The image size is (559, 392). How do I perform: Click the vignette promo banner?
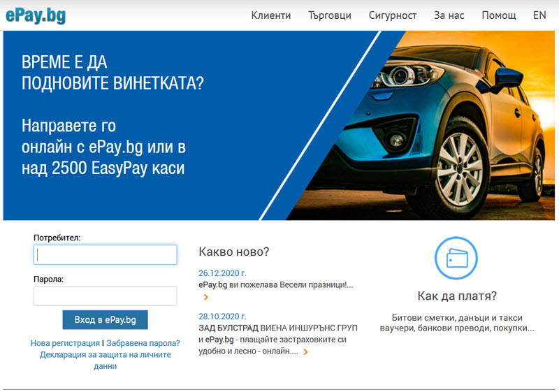[x=279, y=125]
